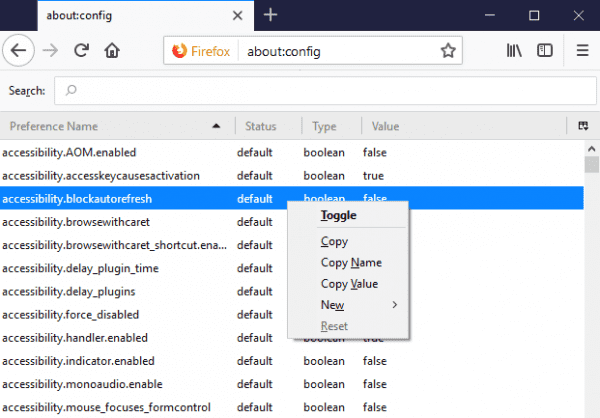
Task: Click the browser Back arrow button
Action: click(21, 50)
